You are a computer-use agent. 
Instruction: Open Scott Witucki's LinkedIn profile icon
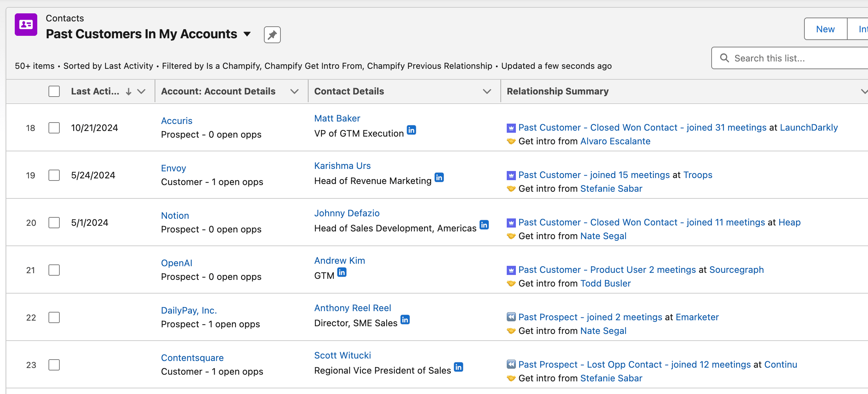pyautogui.click(x=459, y=367)
